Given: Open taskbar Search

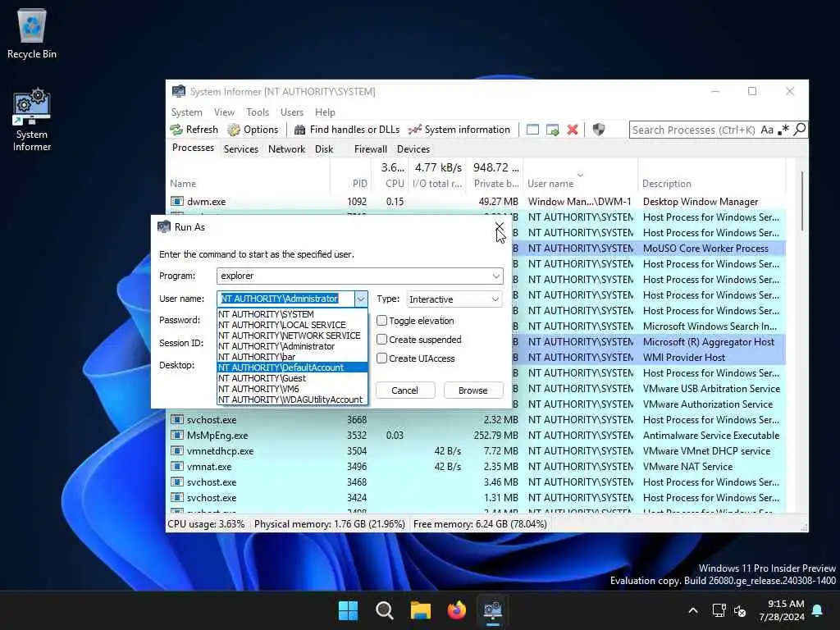Looking at the screenshot, I should pyautogui.click(x=384, y=610).
